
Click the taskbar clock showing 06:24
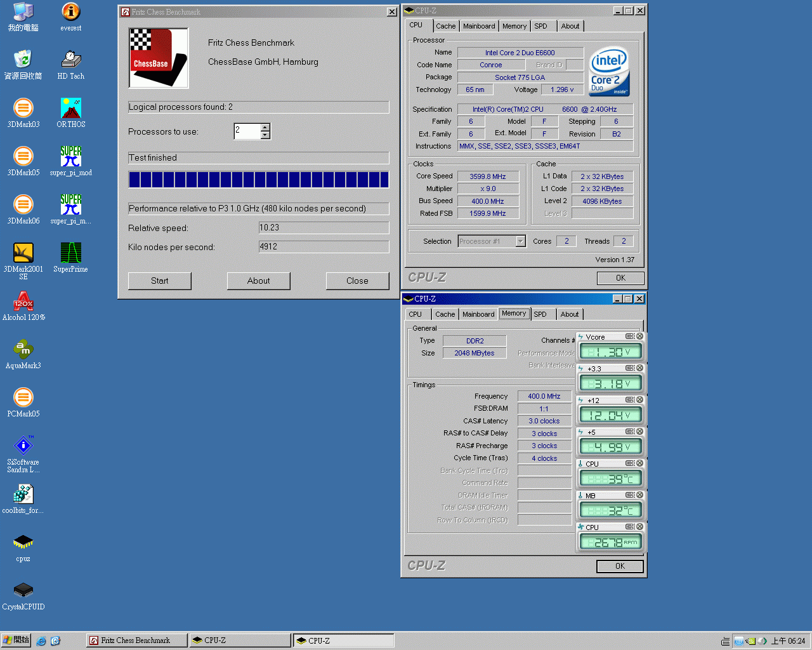[x=788, y=641]
